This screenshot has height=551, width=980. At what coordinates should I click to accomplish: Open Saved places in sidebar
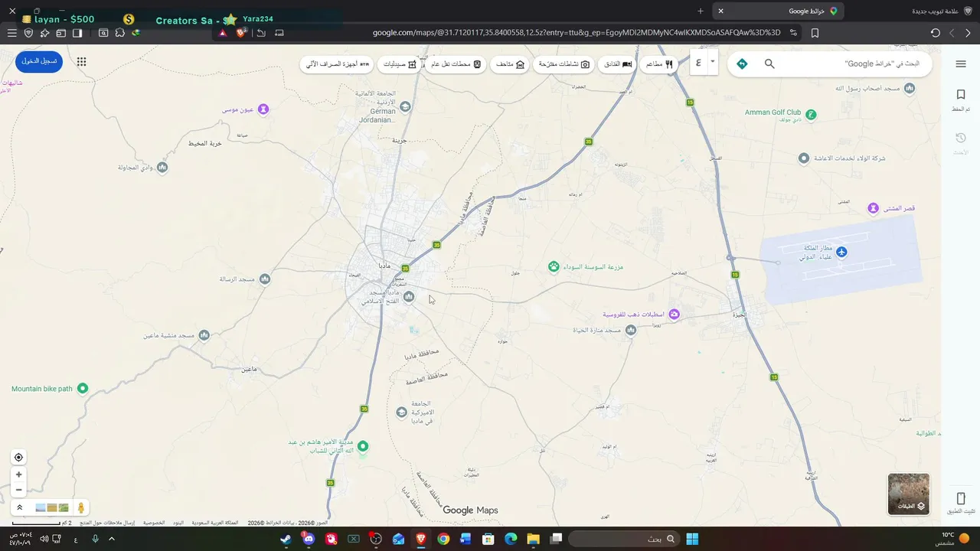(x=961, y=99)
